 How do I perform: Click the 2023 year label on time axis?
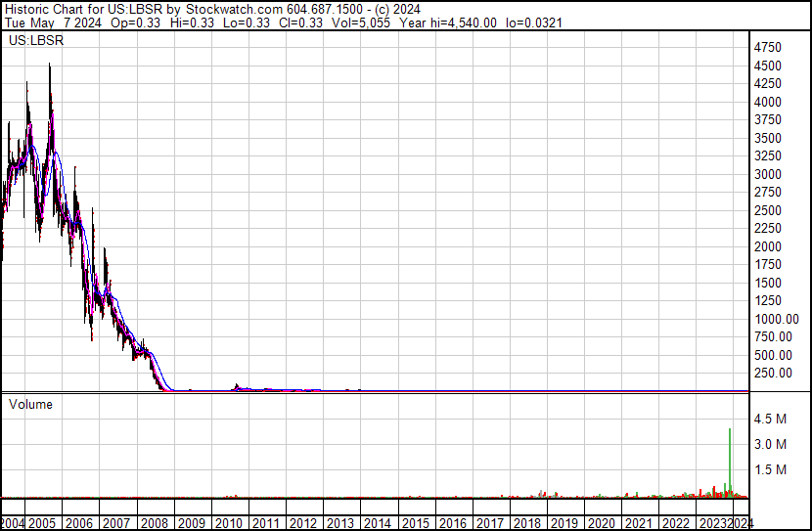713,523
